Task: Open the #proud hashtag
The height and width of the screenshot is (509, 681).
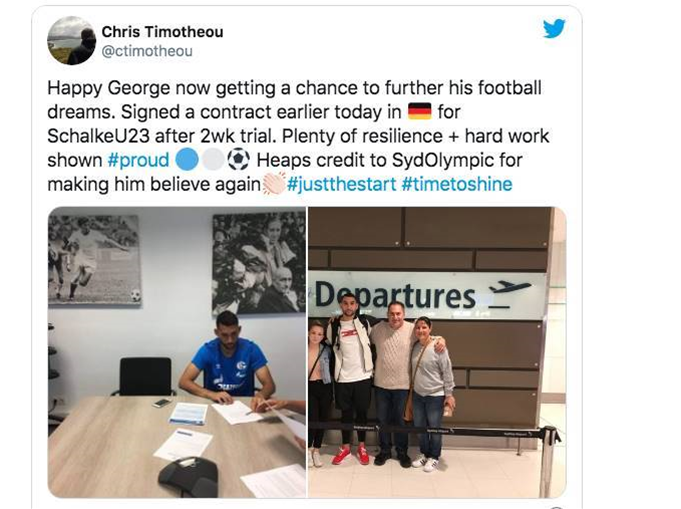Action: point(138,160)
